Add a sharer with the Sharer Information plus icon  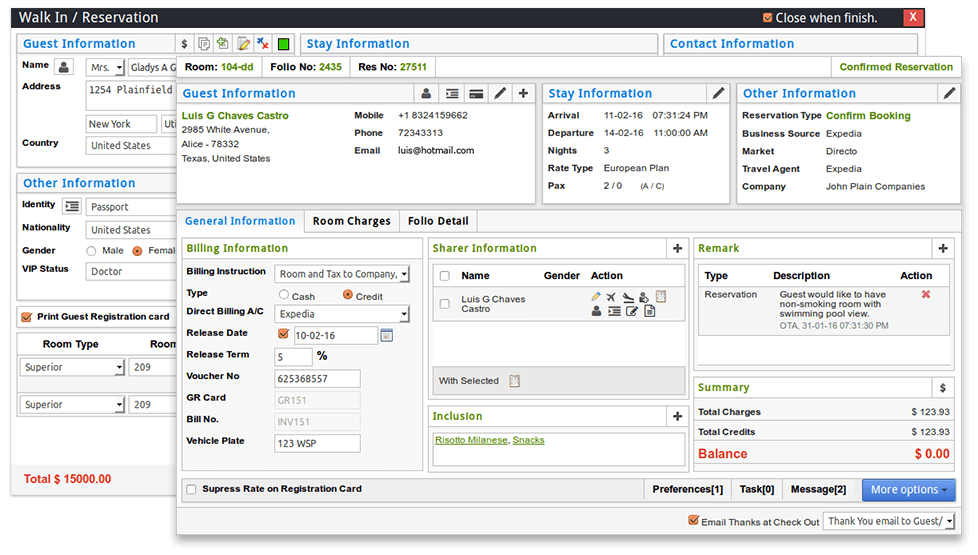pyautogui.click(x=677, y=248)
